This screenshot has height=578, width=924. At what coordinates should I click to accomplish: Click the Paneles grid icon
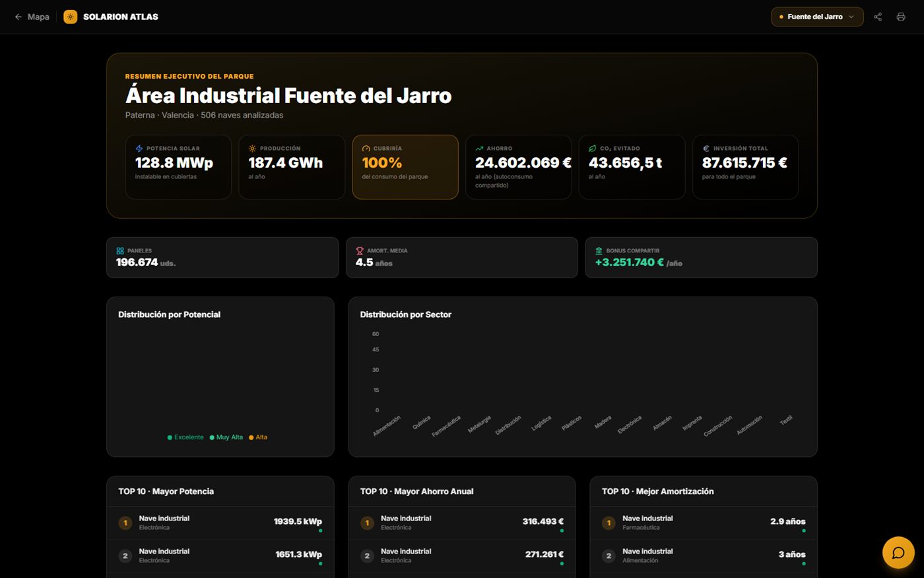click(120, 251)
